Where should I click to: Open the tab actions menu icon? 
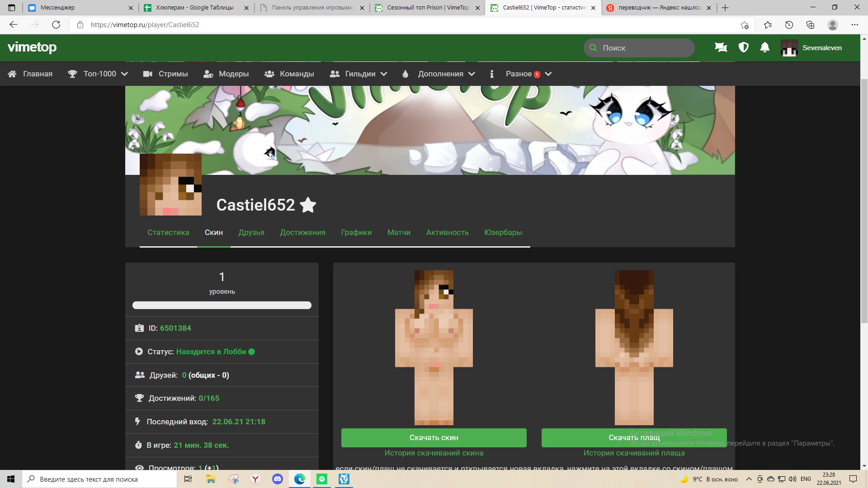click(12, 8)
